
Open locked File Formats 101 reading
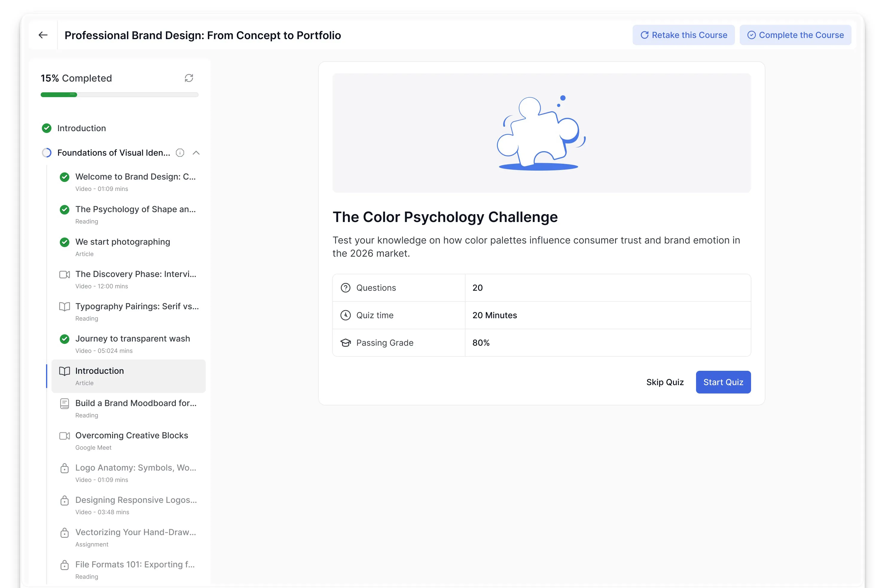point(128,569)
